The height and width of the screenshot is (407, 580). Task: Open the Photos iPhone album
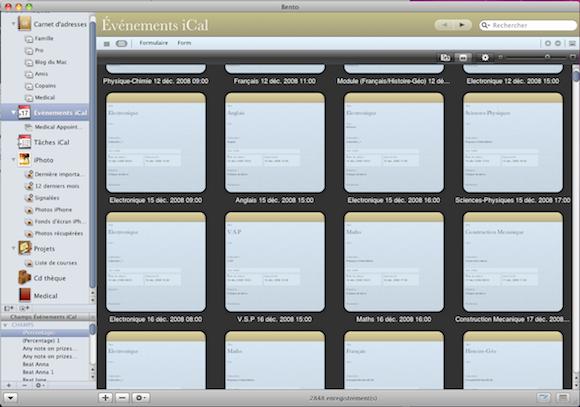[x=48, y=210]
